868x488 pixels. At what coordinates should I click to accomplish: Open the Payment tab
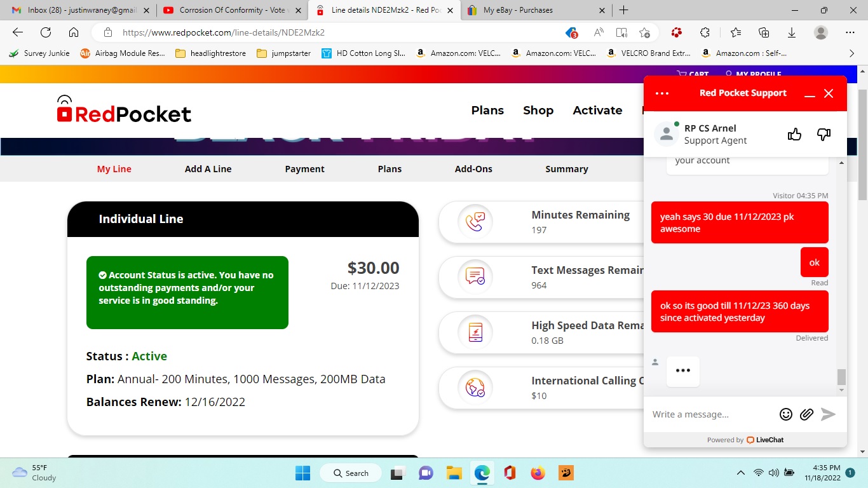[x=304, y=169]
